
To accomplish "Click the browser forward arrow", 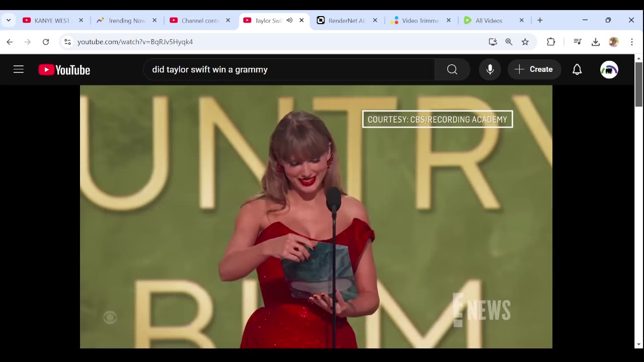I will pos(28,42).
